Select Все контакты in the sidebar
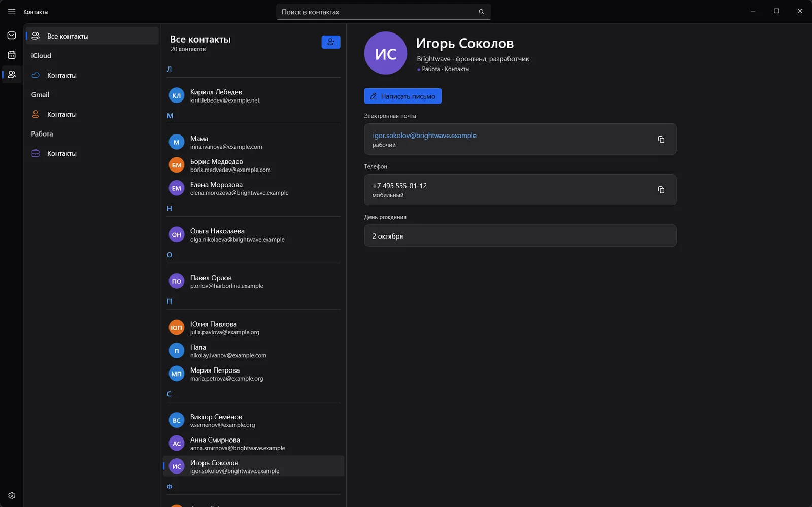The height and width of the screenshot is (507, 812). [92, 36]
